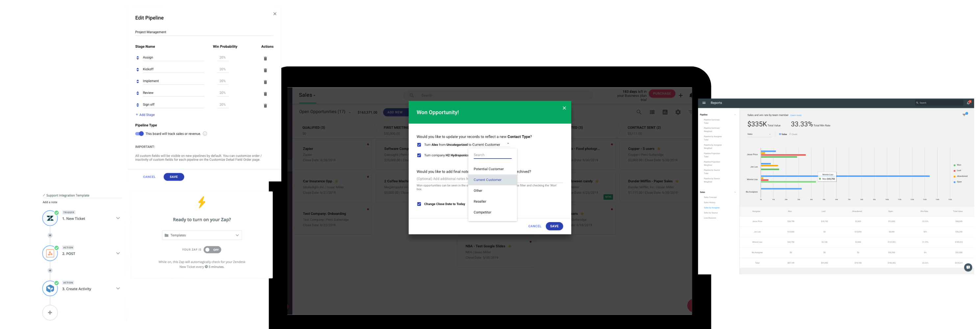980x329 pixels.
Task: Uncheck the Change Close Date to Today checkbox
Action: pos(419,204)
